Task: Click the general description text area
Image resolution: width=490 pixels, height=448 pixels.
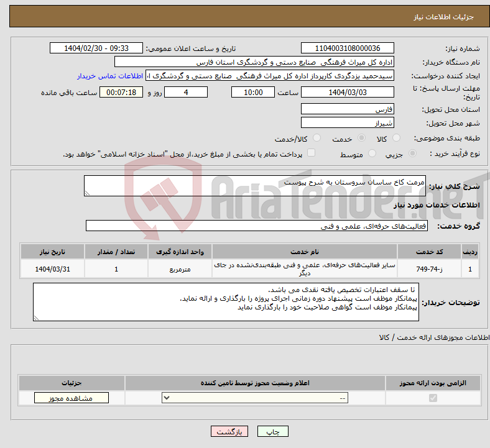Action: pos(255,186)
